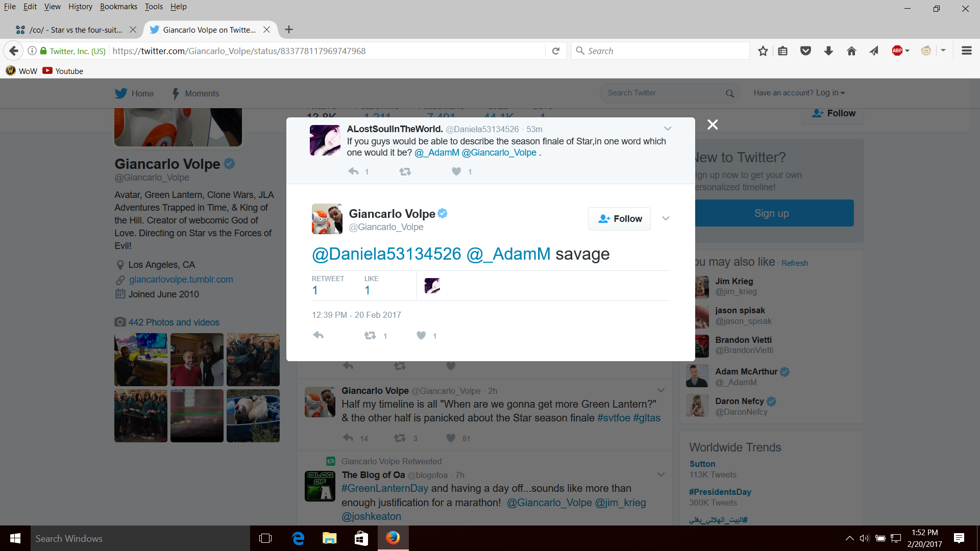980x551 pixels.
Task: Click the Adblock Plus icon
Action: pos(897,51)
